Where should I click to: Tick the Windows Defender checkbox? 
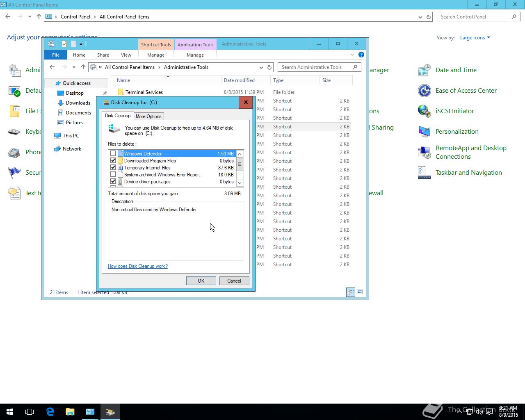[x=113, y=153]
